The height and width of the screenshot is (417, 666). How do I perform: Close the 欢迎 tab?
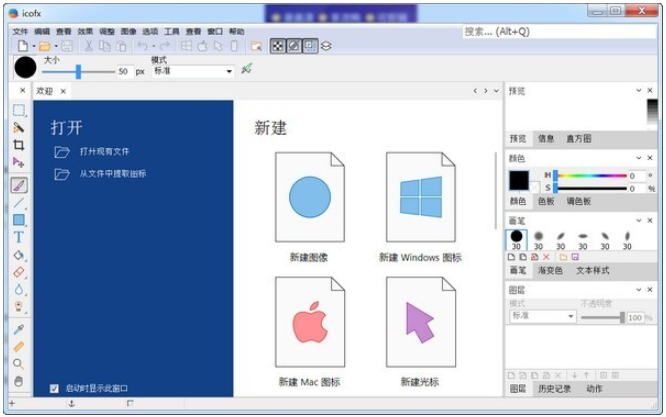pos(63,91)
